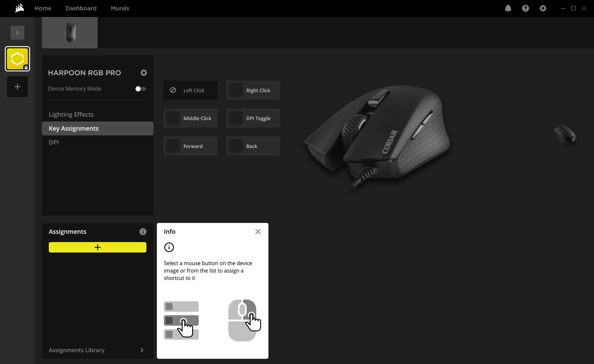
Task: Close the iCUE window
Action: (x=584, y=8)
